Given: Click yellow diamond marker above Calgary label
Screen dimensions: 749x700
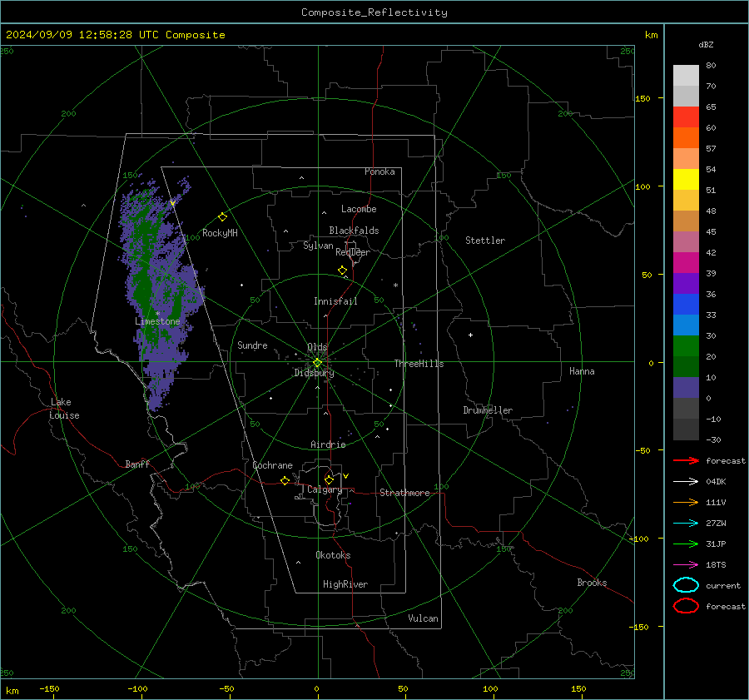Looking at the screenshot, I should coord(329,479).
